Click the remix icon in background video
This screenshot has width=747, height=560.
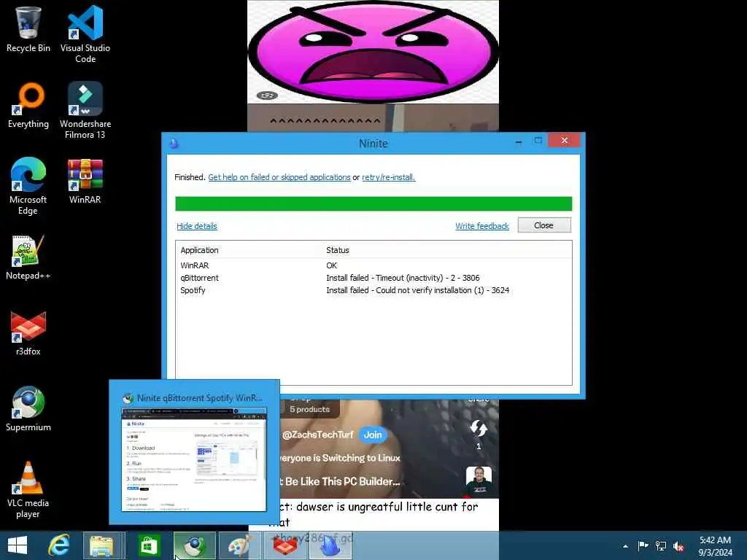[x=479, y=428]
